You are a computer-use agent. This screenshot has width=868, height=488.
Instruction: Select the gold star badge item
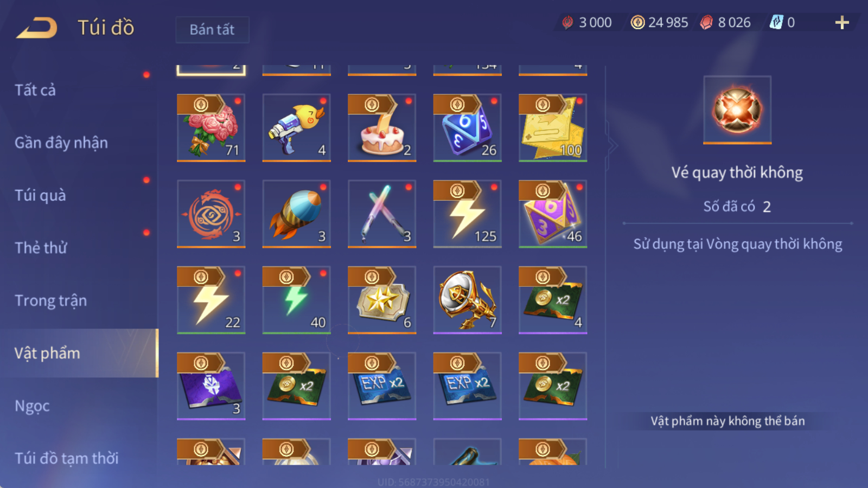click(x=382, y=300)
